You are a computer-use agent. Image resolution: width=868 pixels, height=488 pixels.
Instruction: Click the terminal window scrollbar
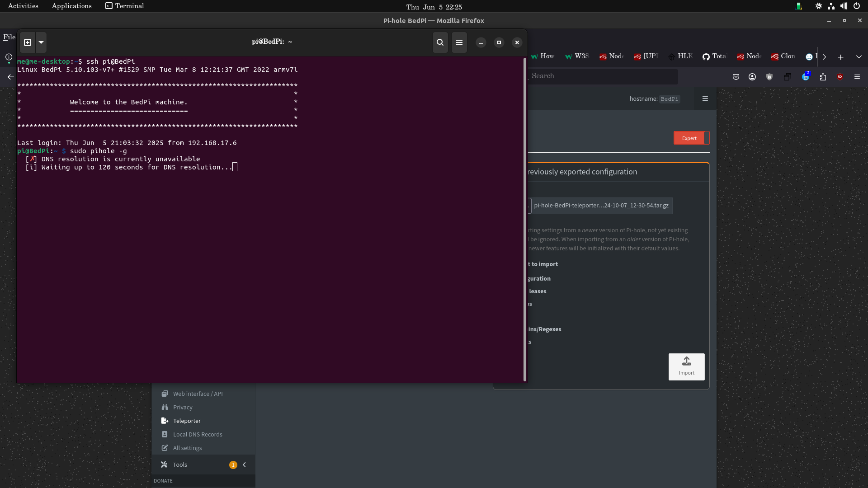coord(525,220)
